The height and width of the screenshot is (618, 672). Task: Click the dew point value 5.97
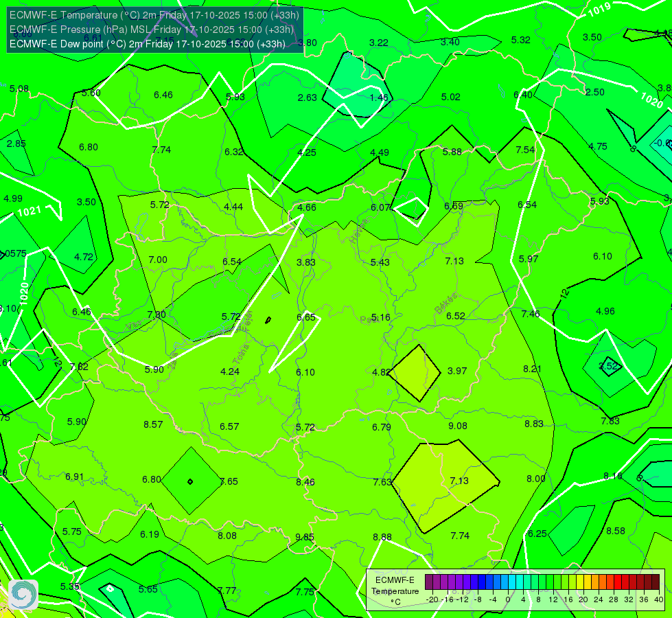click(528, 259)
